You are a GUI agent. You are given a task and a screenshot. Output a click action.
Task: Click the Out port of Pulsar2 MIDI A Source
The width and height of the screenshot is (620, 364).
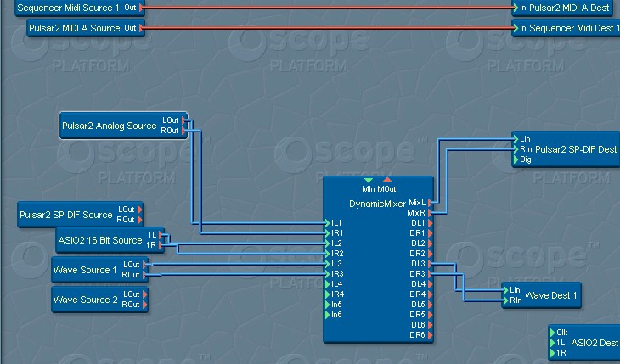(139, 29)
